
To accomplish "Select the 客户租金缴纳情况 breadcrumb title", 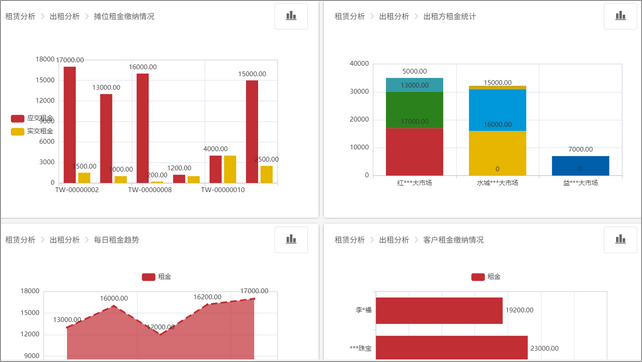I will (453, 240).
